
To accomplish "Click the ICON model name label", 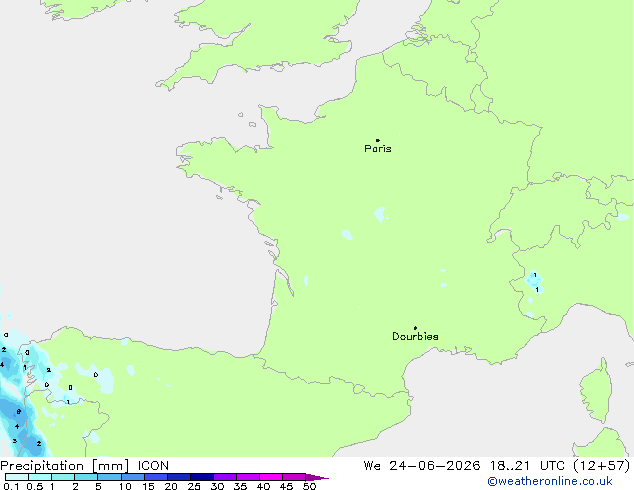I will point(153,466).
